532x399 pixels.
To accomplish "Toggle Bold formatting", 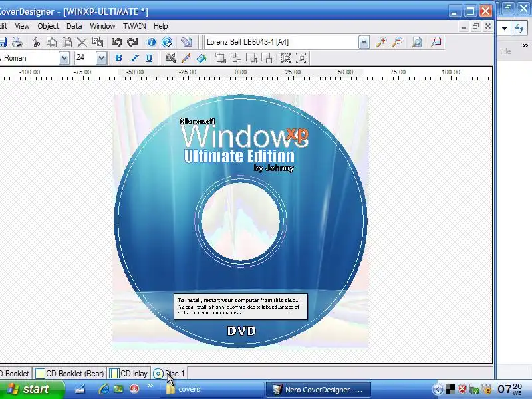I will [118, 58].
